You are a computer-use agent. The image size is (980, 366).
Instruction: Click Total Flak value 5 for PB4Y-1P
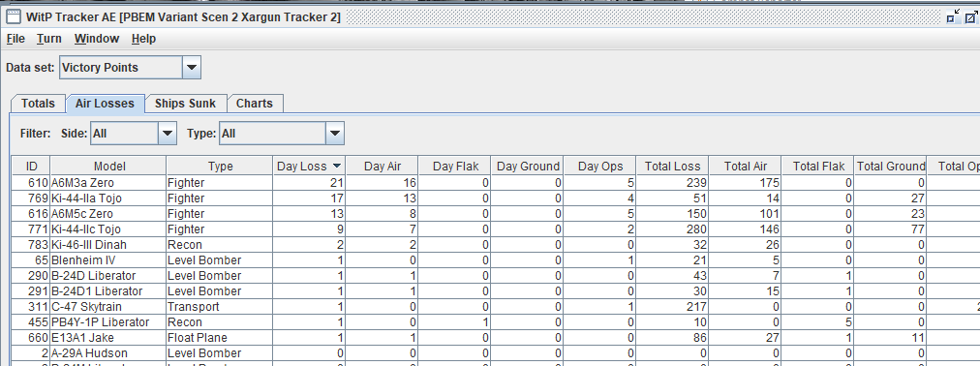click(x=818, y=322)
